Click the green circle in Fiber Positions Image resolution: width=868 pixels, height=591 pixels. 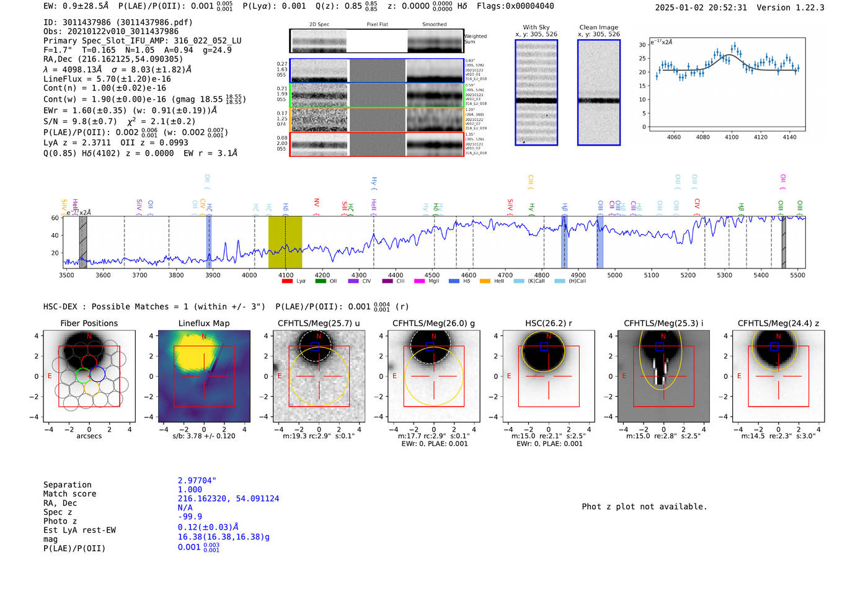point(83,375)
